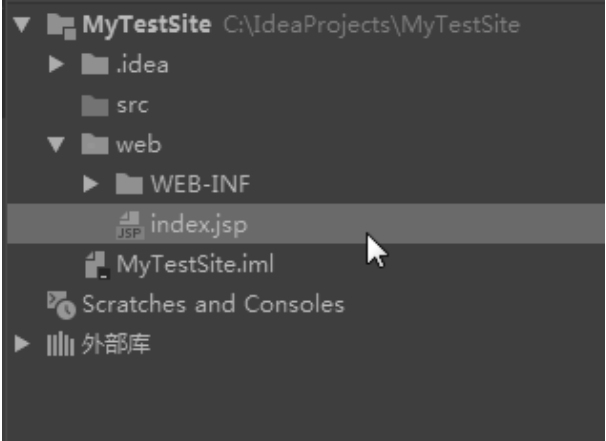Expand the .idea folder arrow
This screenshot has height=441, width=606.
click(56, 66)
